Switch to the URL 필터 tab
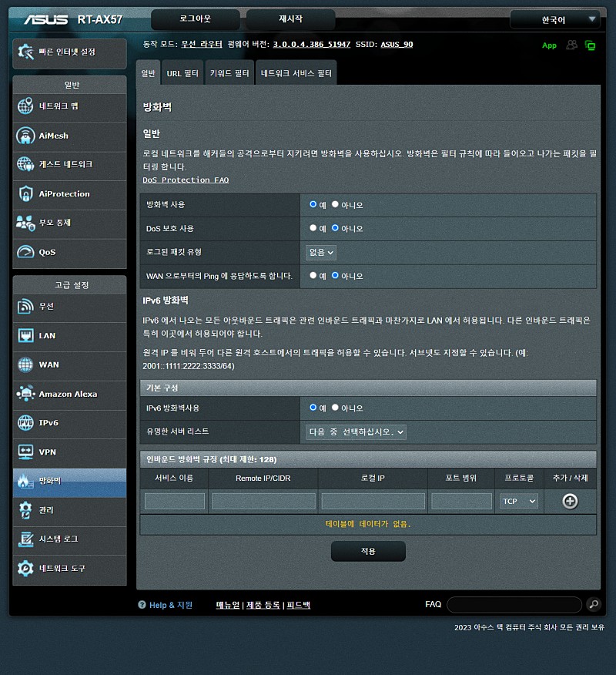This screenshot has width=616, height=675. (182, 73)
